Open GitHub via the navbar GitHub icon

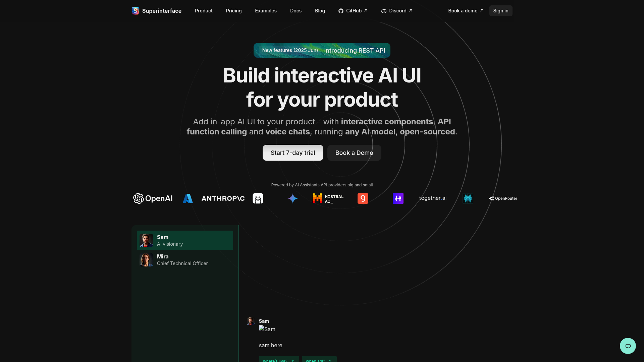(x=341, y=10)
